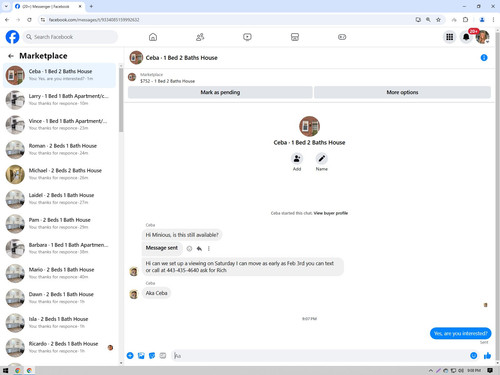Open the Mario 2 Beds 1 Bath conversation
This screenshot has height=375, width=500.
(59, 273)
